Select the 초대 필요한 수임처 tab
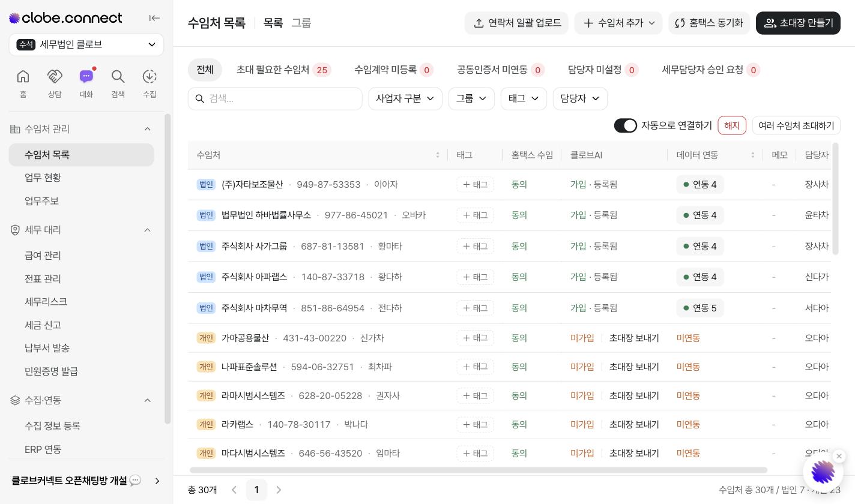 [x=283, y=70]
